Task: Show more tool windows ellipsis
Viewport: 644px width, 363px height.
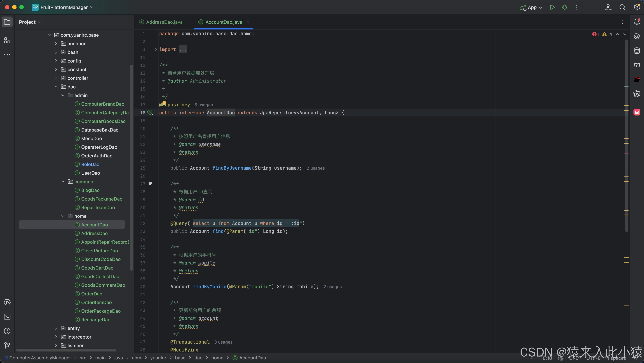Action: 7,54
